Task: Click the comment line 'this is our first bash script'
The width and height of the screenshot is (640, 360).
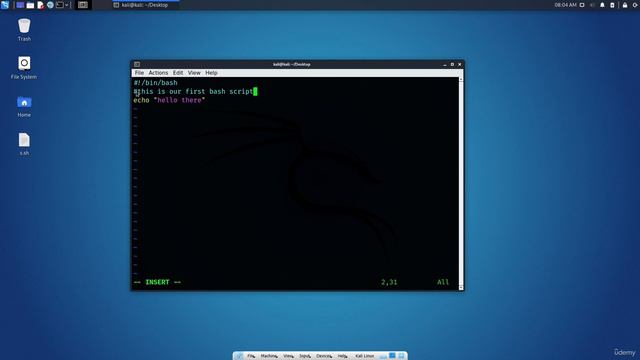Action: [x=193, y=91]
